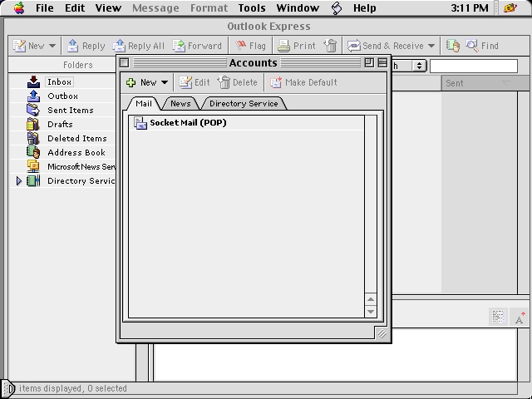Image resolution: width=532 pixels, height=399 pixels.
Task: Click the Reply All toolbar button
Action: (x=138, y=46)
